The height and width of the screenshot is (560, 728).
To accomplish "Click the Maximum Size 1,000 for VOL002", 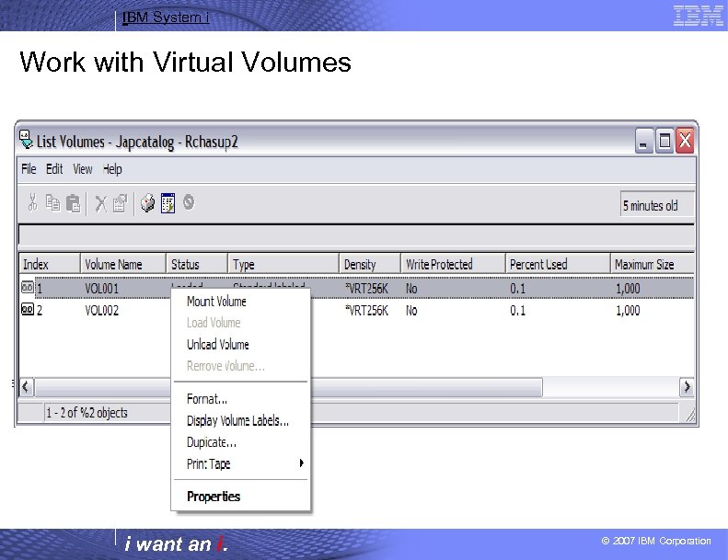I will (x=628, y=310).
